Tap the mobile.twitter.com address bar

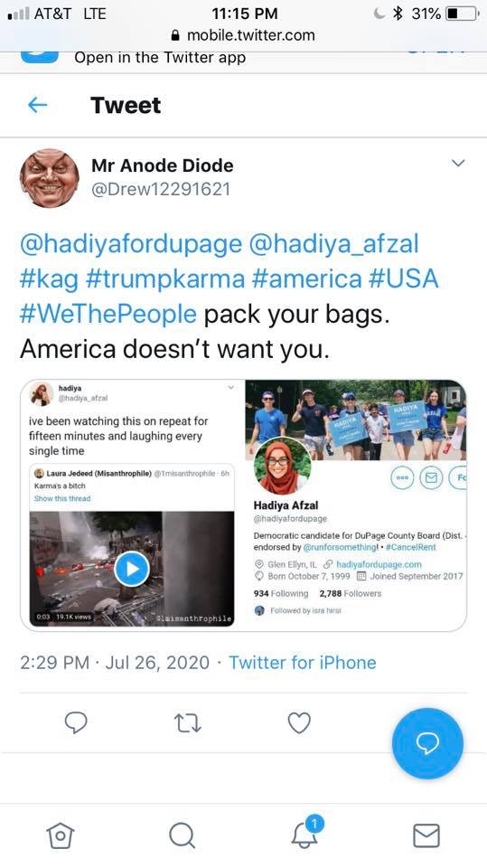[244, 35]
